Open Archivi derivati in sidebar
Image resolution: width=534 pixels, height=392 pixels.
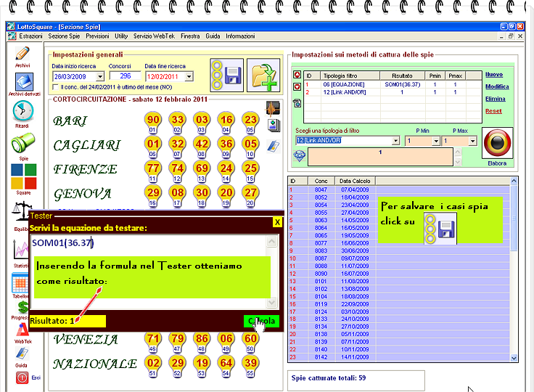(24, 82)
